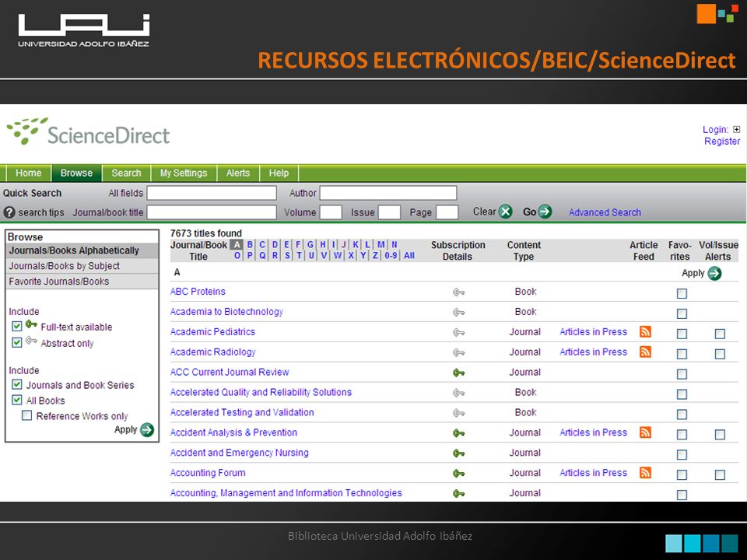The width and height of the screenshot is (747, 560).
Task: Jump to letter B in alphabet index
Action: 250,245
